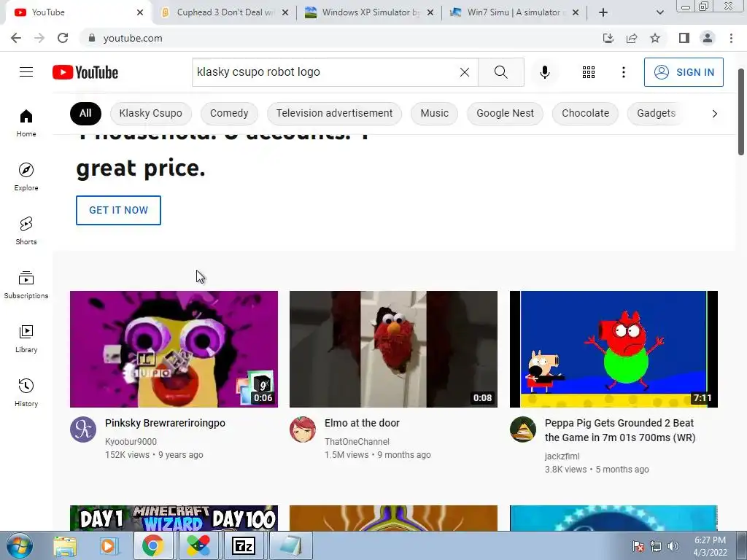Close the Cuphead 3 tab

tap(285, 12)
